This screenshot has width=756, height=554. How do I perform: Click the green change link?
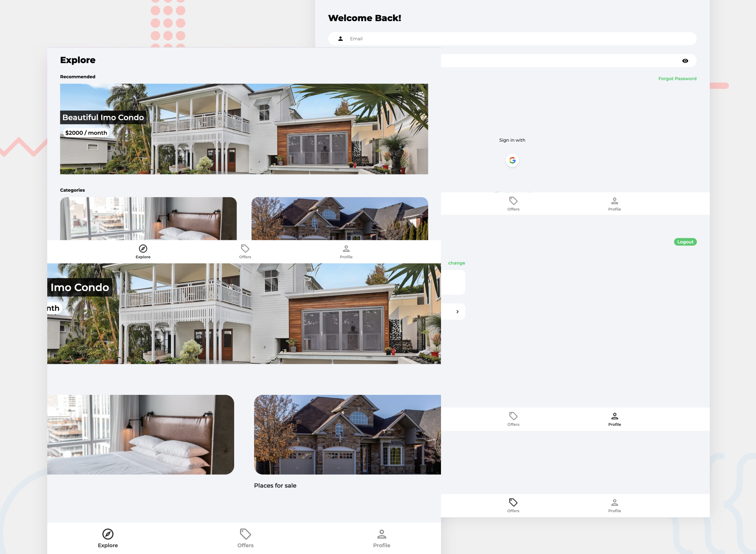456,263
